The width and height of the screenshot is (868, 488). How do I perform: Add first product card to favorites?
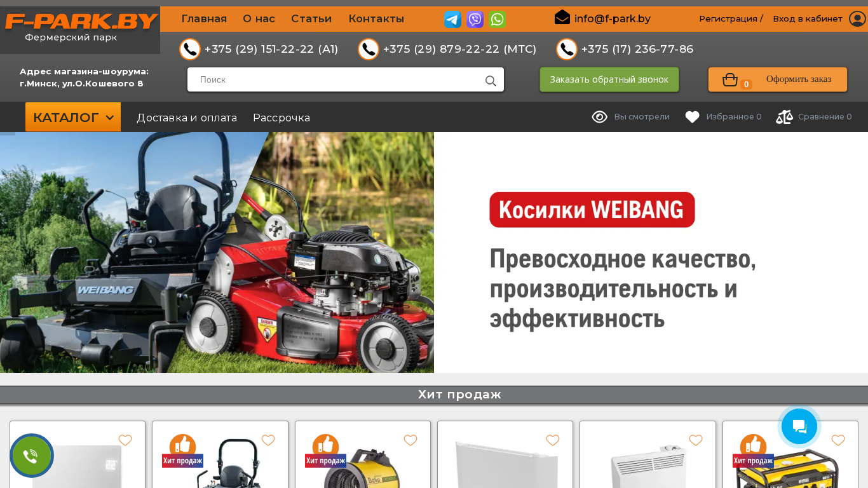pos(125,440)
